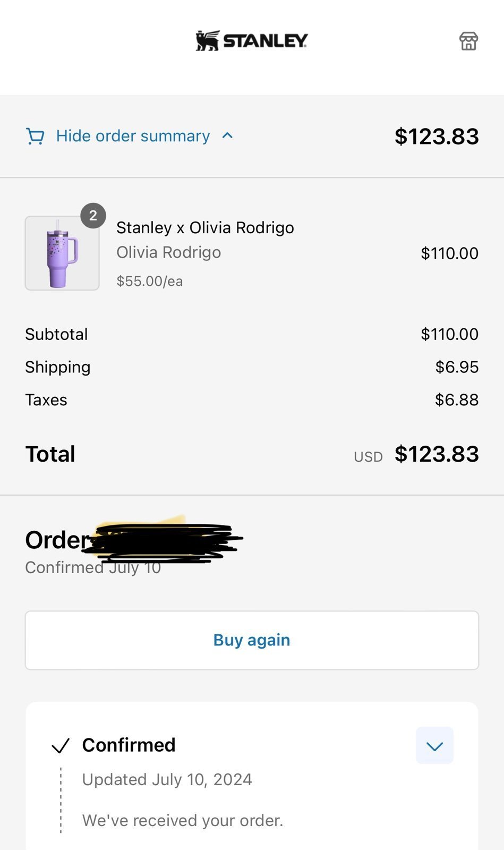Open the store icon in the header
Image resolution: width=504 pixels, height=850 pixels.
[x=468, y=41]
